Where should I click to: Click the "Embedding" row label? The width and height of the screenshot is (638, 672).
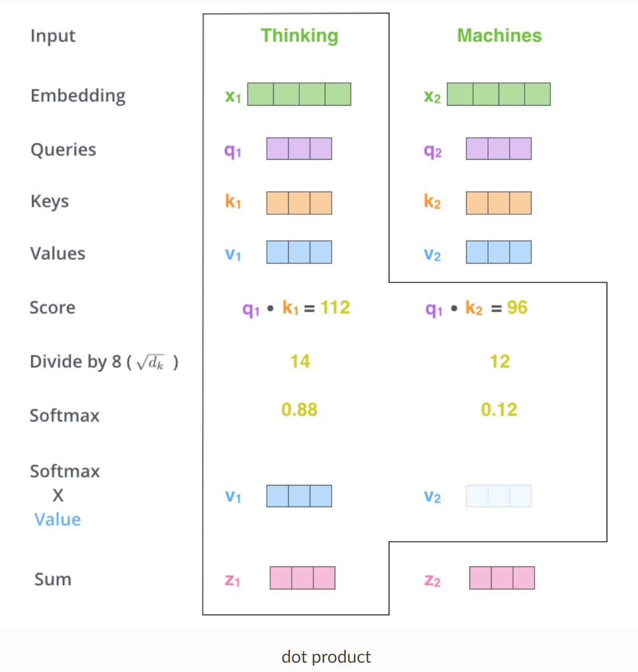(78, 95)
